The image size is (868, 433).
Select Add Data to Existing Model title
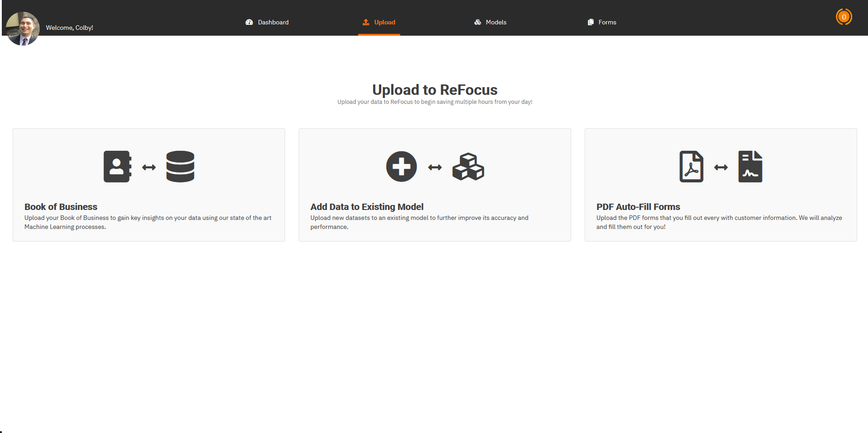tap(367, 207)
